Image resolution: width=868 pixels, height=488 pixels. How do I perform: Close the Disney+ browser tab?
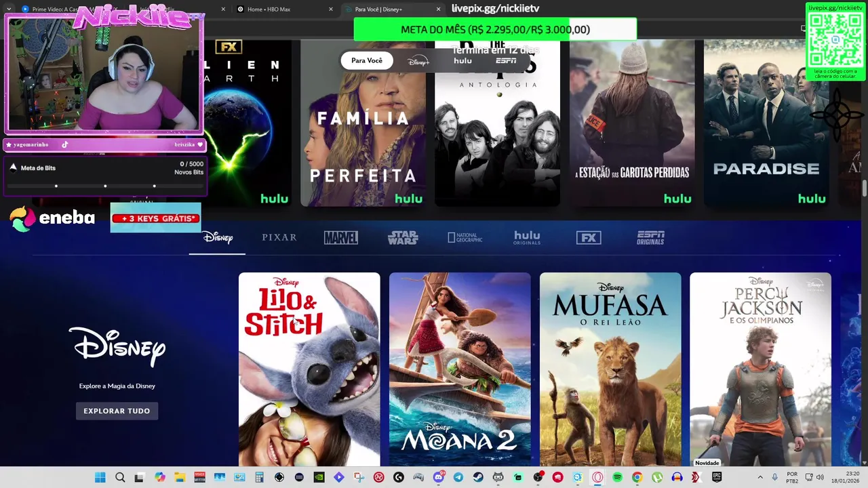438,9
